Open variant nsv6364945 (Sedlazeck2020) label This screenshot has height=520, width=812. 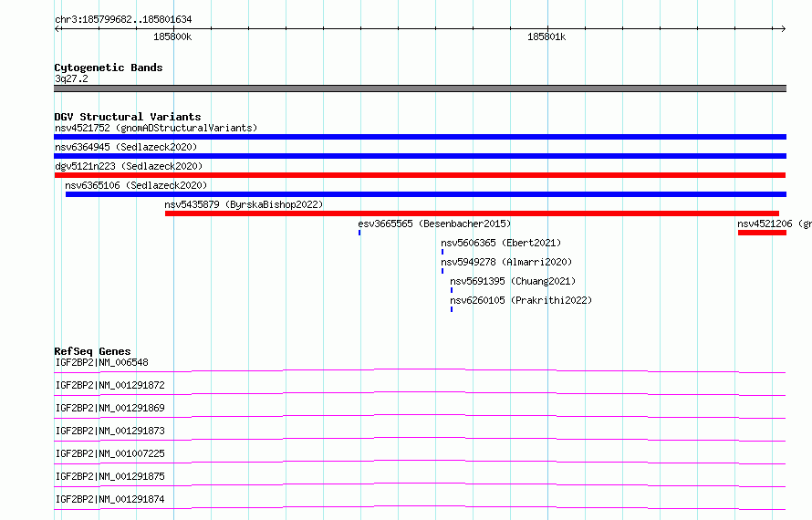click(126, 147)
